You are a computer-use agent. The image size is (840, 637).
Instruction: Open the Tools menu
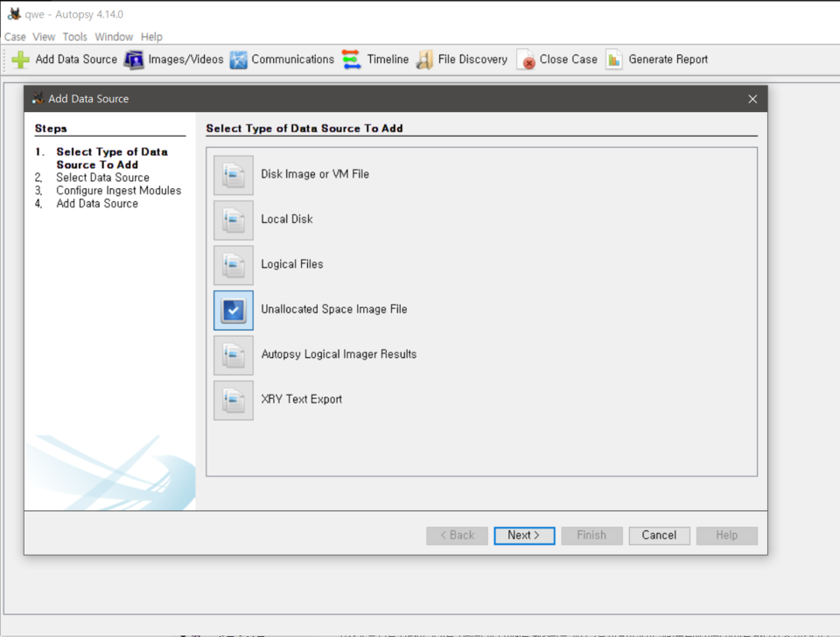pyautogui.click(x=74, y=37)
